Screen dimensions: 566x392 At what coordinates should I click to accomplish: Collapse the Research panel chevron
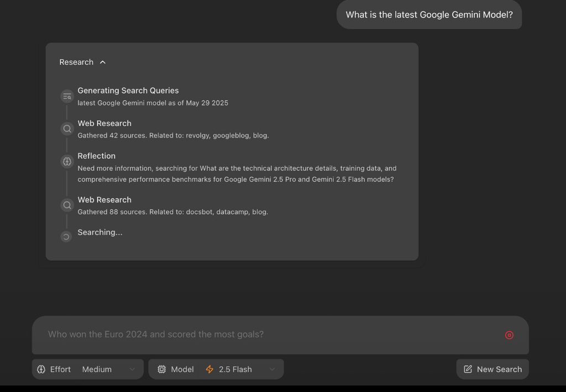[103, 62]
